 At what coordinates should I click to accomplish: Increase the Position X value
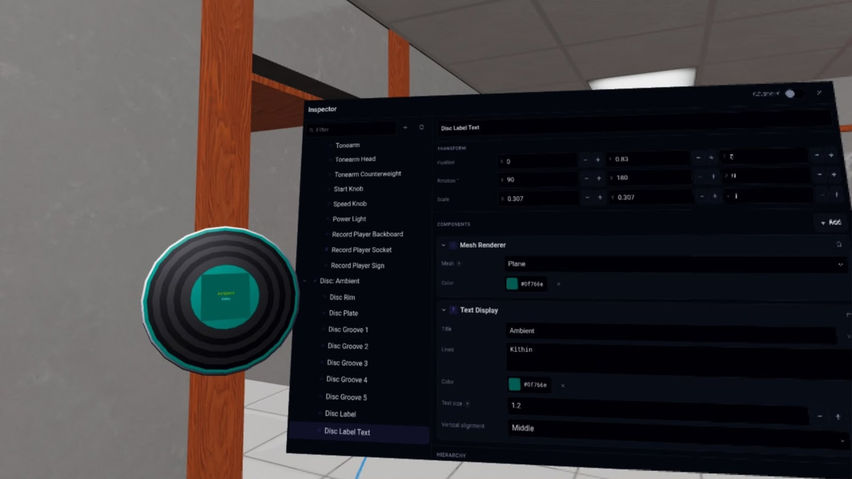tap(598, 160)
